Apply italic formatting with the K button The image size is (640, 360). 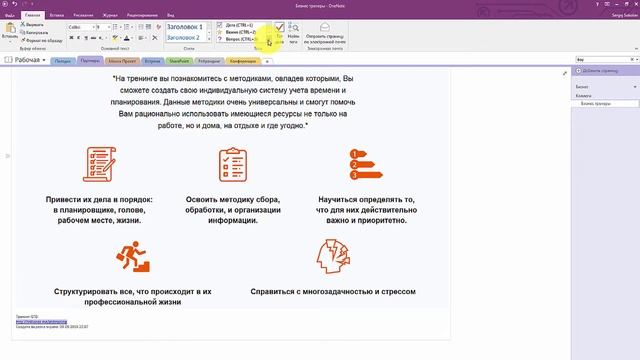(x=79, y=38)
